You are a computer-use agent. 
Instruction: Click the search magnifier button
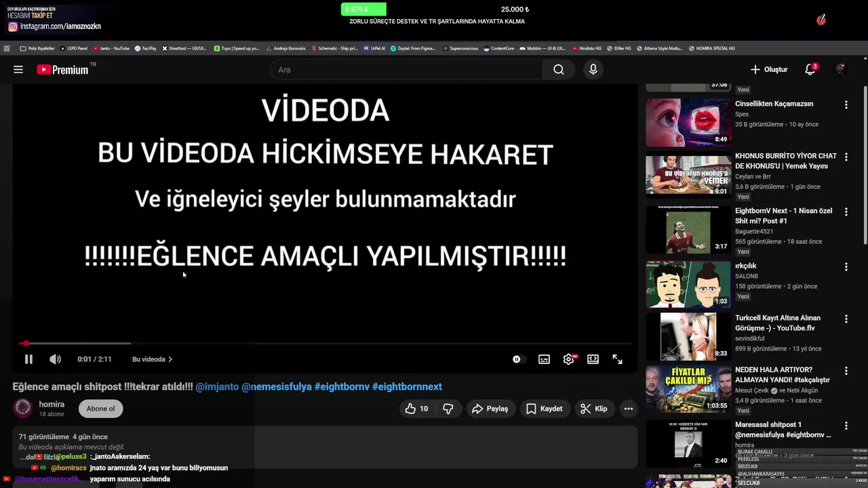coord(558,70)
